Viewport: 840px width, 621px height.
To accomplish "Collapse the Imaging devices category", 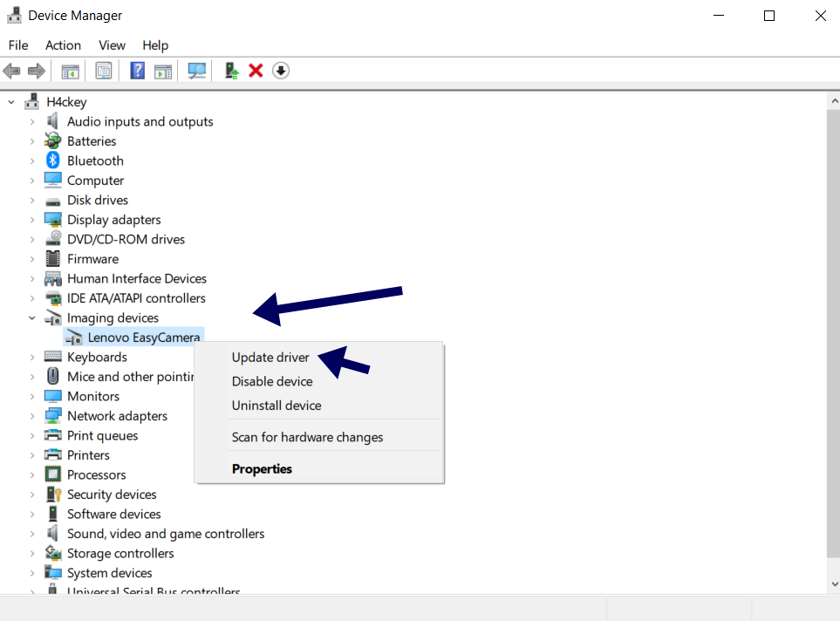I will (x=32, y=318).
